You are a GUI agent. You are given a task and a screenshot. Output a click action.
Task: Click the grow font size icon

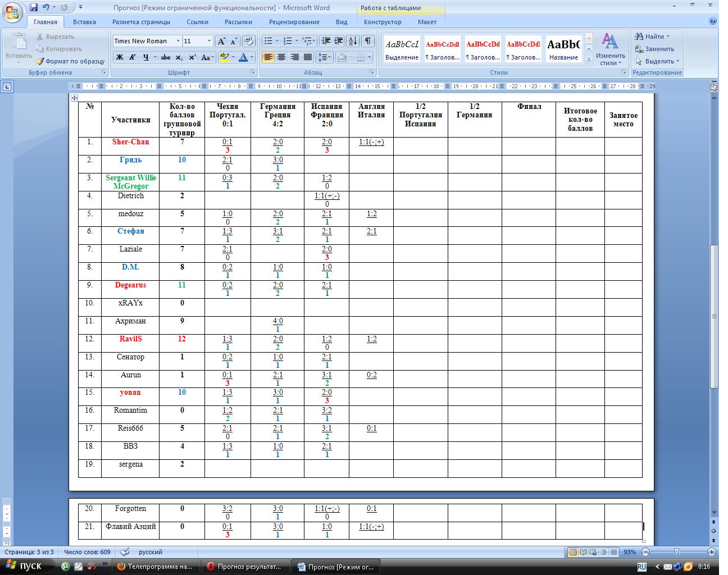click(x=221, y=41)
